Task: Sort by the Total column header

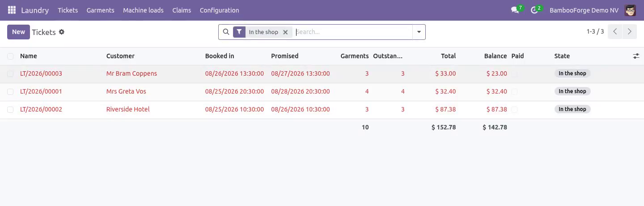Action: (448, 56)
